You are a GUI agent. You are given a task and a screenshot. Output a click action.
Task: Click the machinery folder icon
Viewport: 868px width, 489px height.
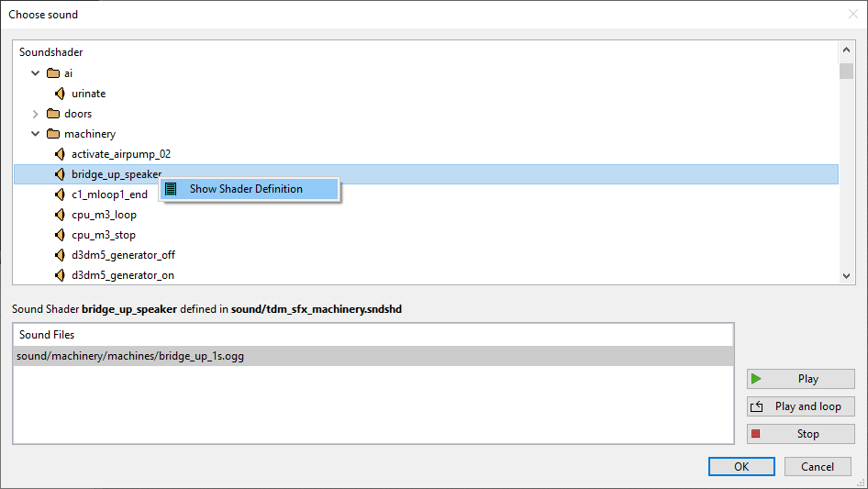pos(53,134)
